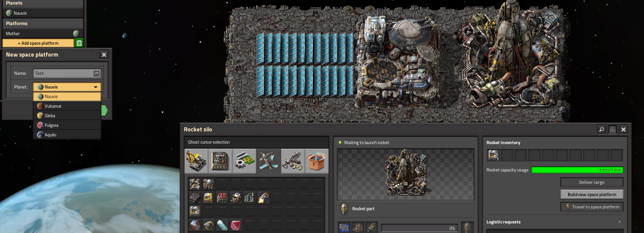Click the processing unit ingredient icon
The width and height of the screenshot is (644, 233).
click(x=345, y=228)
